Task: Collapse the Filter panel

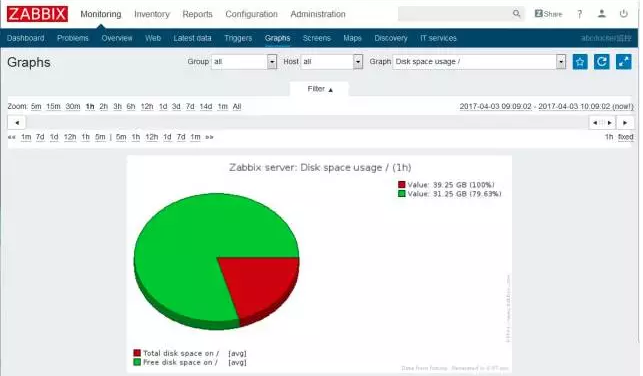Action: click(x=320, y=89)
